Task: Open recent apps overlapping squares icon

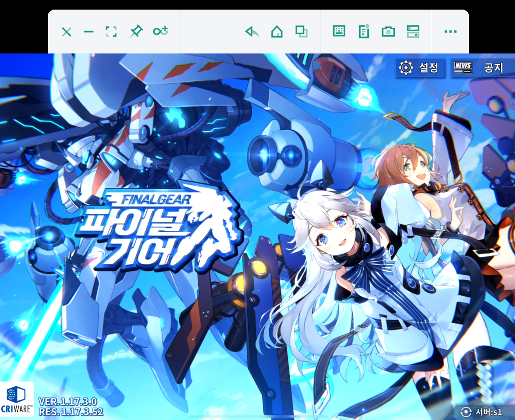Action: [302, 32]
